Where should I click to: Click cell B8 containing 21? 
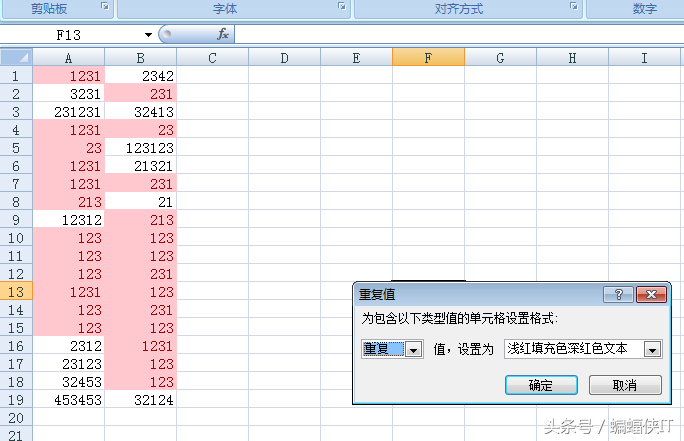tap(140, 202)
